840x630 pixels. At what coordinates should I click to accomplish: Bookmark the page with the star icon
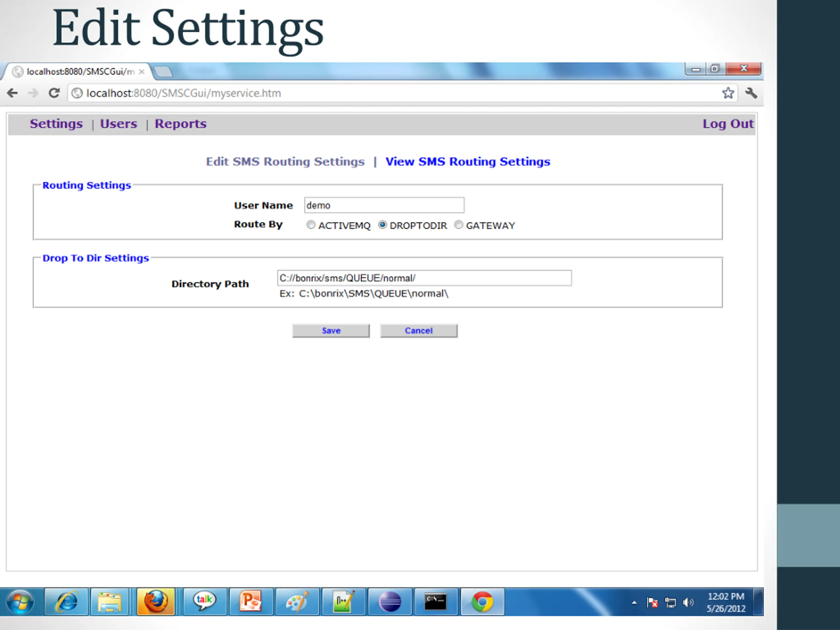(727, 93)
